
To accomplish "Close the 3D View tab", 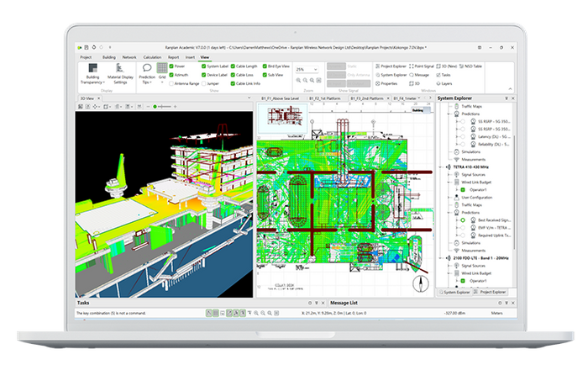I will tap(98, 98).
